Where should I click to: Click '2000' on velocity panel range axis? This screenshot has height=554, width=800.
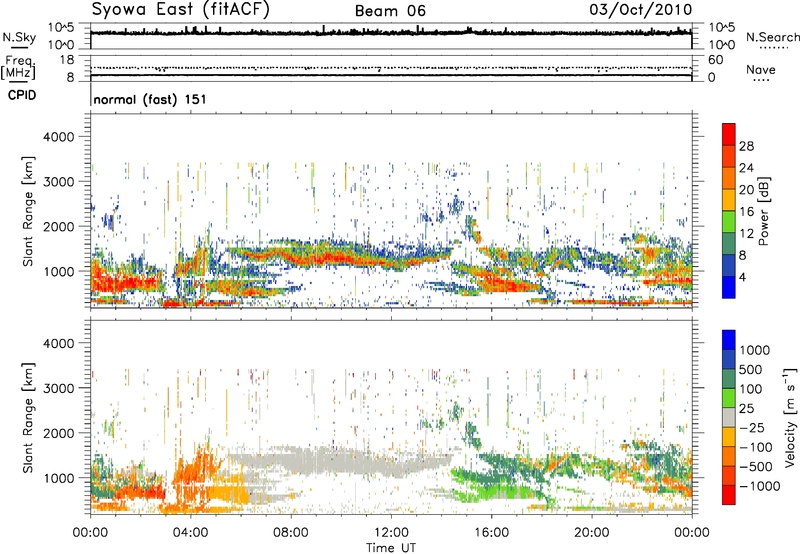coord(58,433)
